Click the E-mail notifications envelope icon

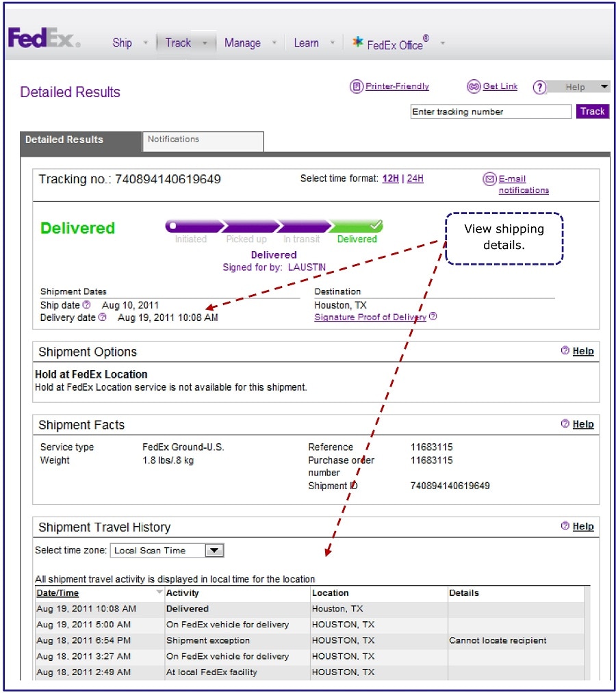(489, 179)
